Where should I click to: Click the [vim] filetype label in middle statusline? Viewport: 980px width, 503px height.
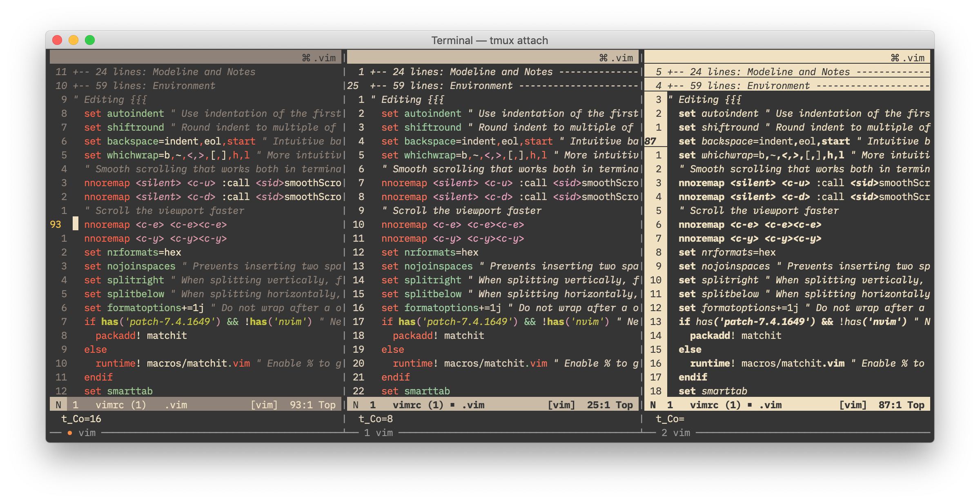[x=561, y=405]
